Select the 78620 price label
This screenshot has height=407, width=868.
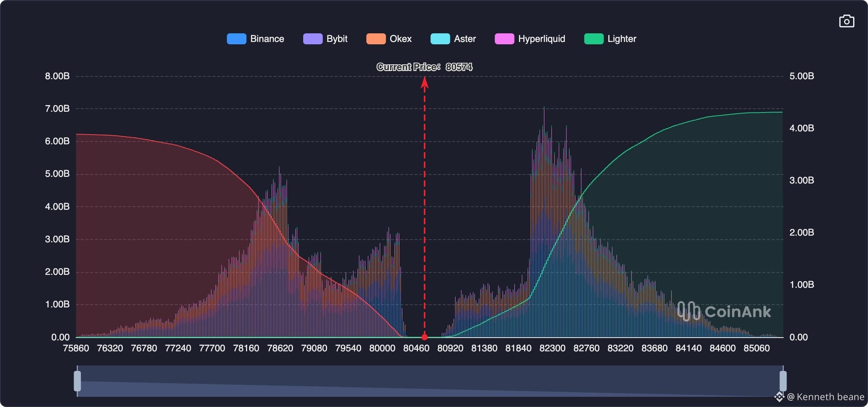280,348
